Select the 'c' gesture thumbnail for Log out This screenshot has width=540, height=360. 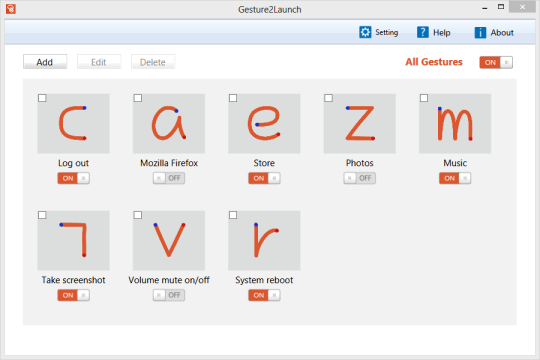(x=73, y=124)
